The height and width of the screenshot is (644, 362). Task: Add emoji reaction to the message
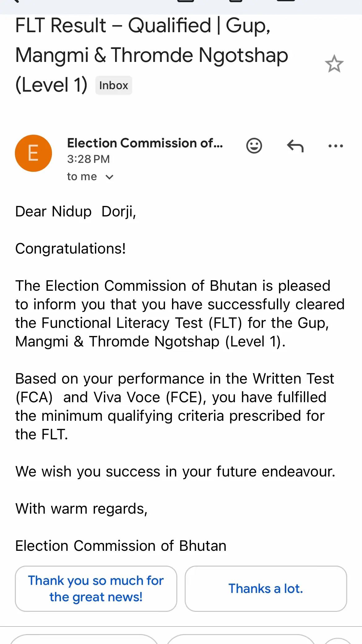[254, 146]
